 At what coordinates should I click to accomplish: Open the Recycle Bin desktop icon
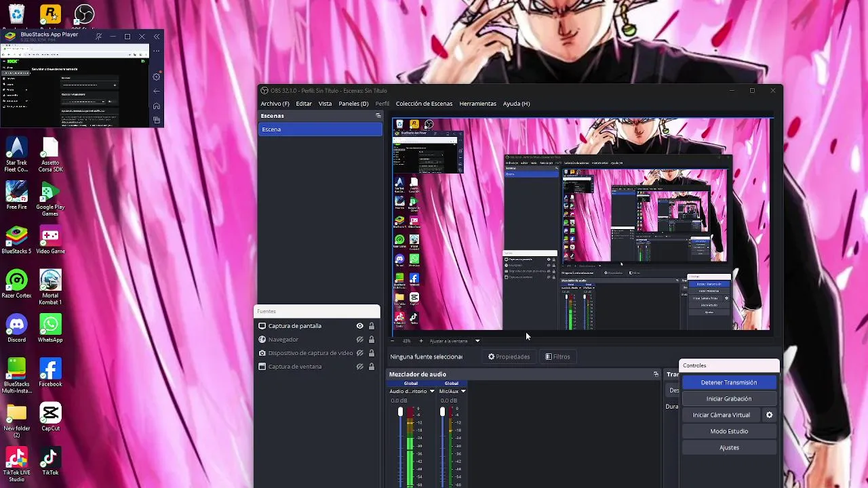click(x=16, y=14)
